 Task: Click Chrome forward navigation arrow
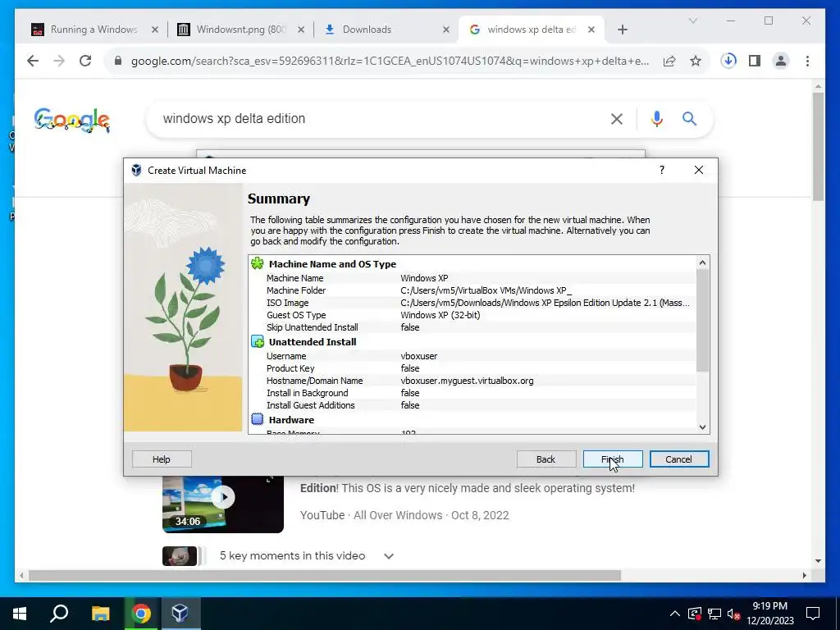tap(59, 61)
